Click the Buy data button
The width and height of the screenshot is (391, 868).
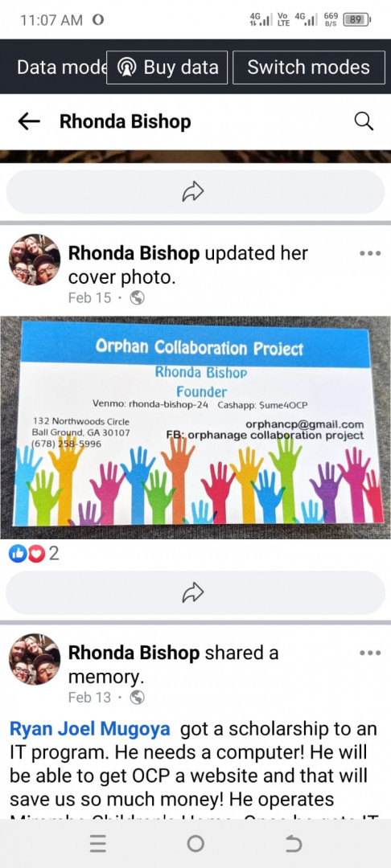[x=167, y=68]
